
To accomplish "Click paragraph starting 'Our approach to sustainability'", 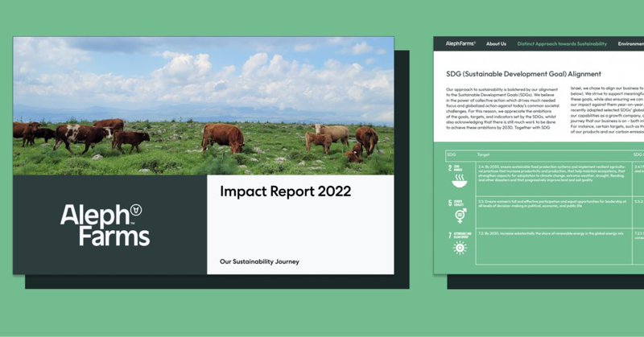I will pyautogui.click(x=502, y=109).
